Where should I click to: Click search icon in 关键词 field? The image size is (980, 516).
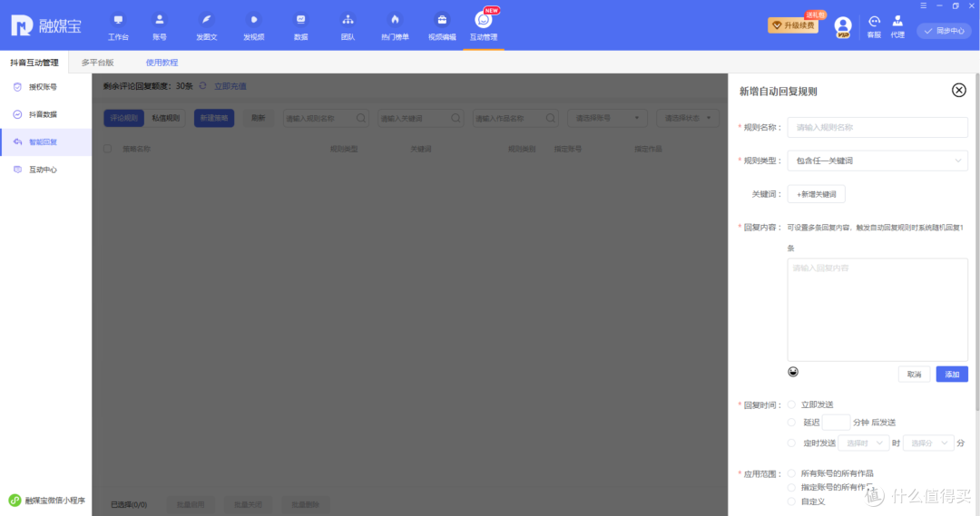[x=456, y=118]
